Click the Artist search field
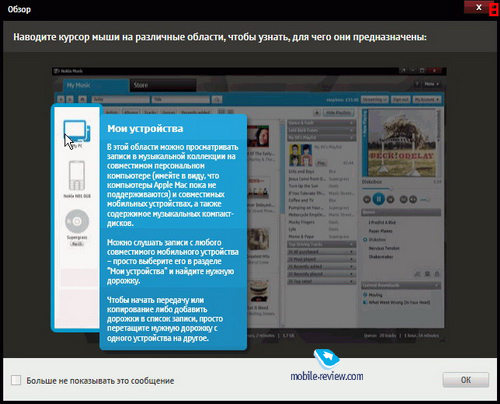This screenshot has height=404, width=500. (x=121, y=99)
